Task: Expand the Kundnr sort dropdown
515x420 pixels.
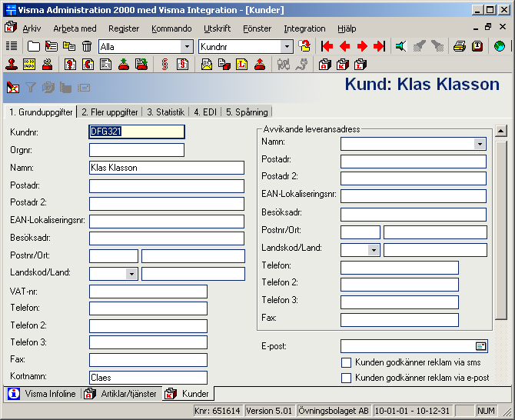Action: click(x=287, y=47)
